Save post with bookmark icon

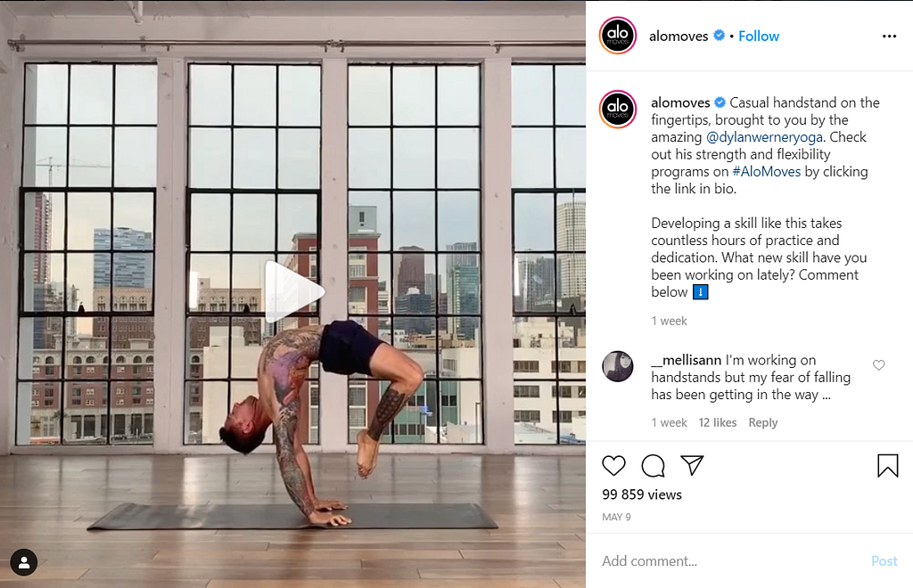(888, 466)
